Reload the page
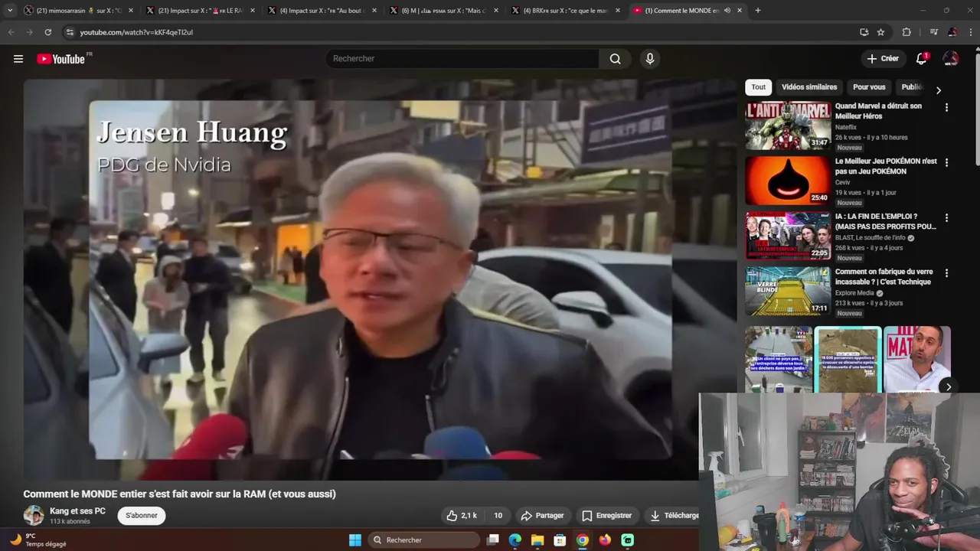 click(47, 32)
